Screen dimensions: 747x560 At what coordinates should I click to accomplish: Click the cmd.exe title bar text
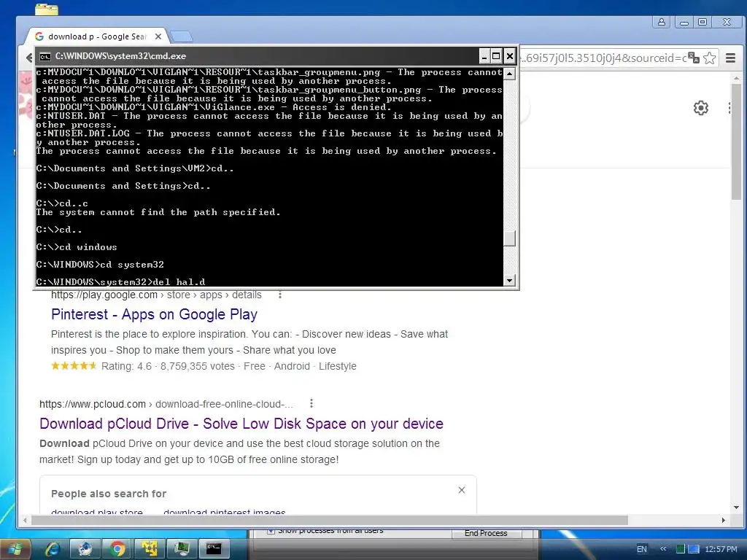coord(120,56)
